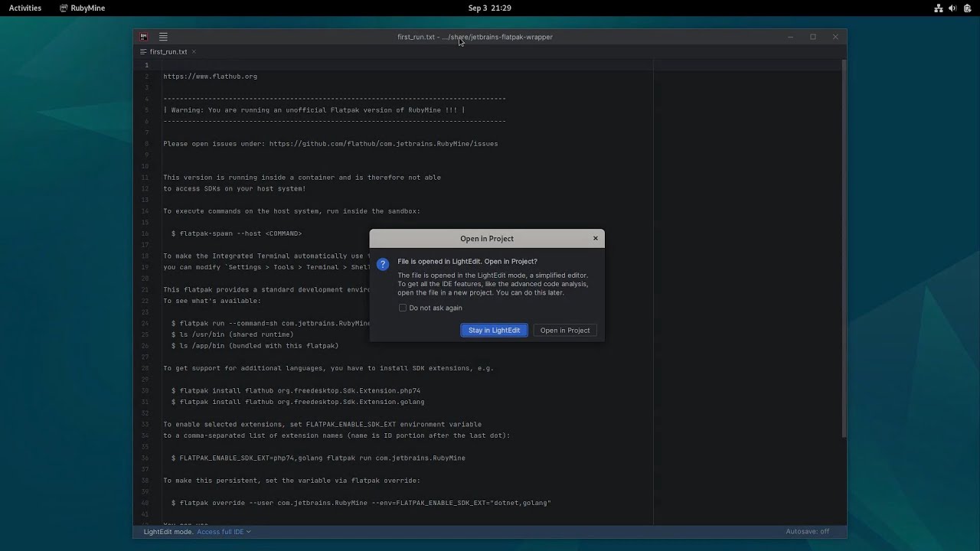Minimize the RubyMine window

[791, 37]
